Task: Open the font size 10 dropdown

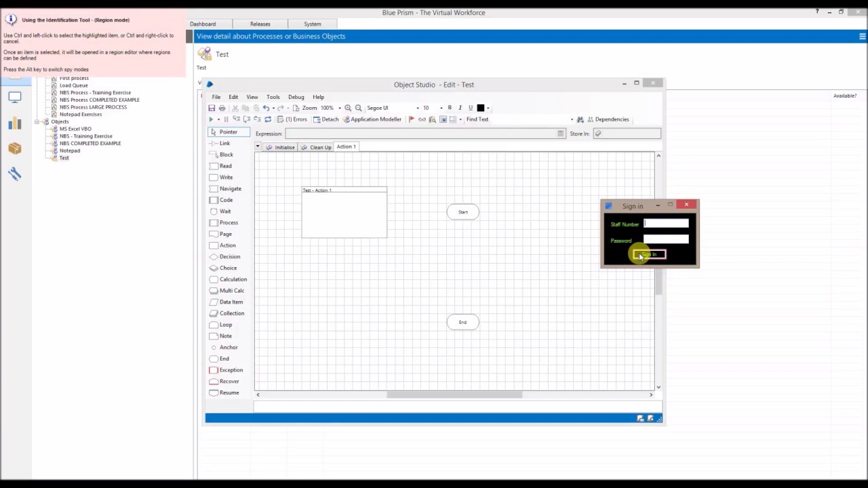Action: pos(441,108)
